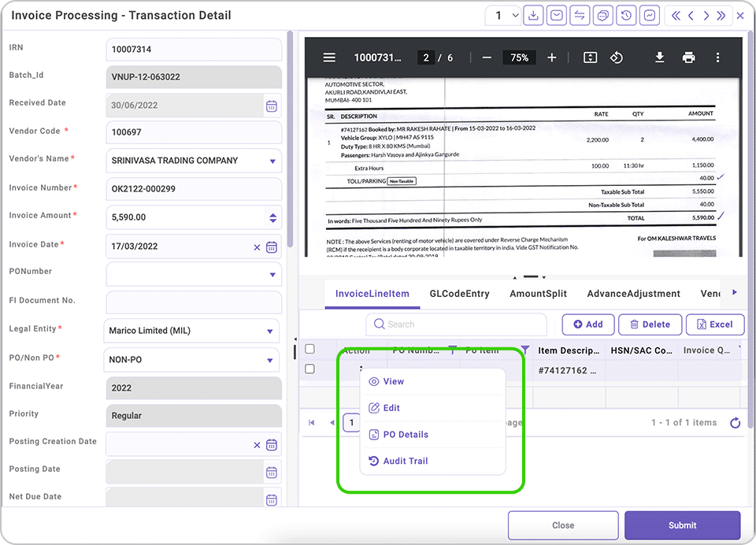Refresh the line items grid
Screen dimensions: 756x545
735,422
